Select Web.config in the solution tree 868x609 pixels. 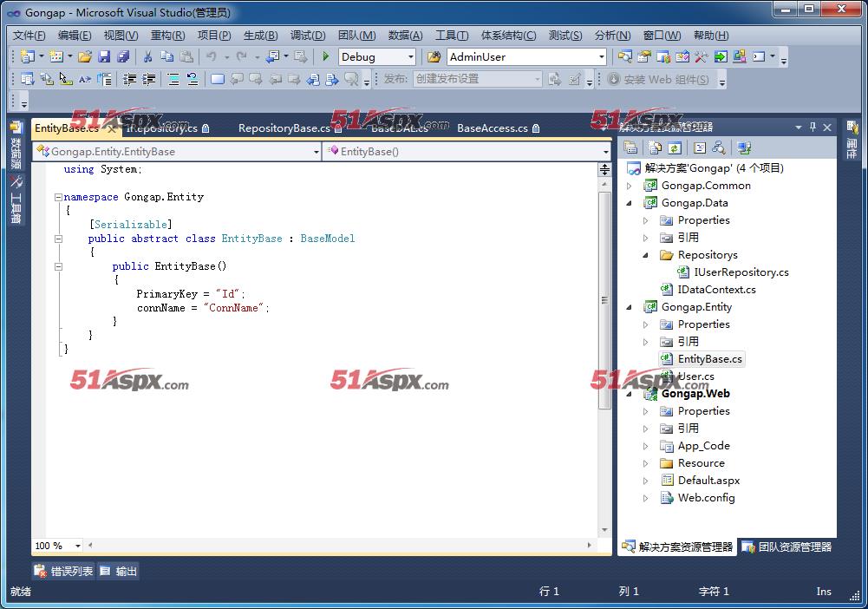(699, 498)
